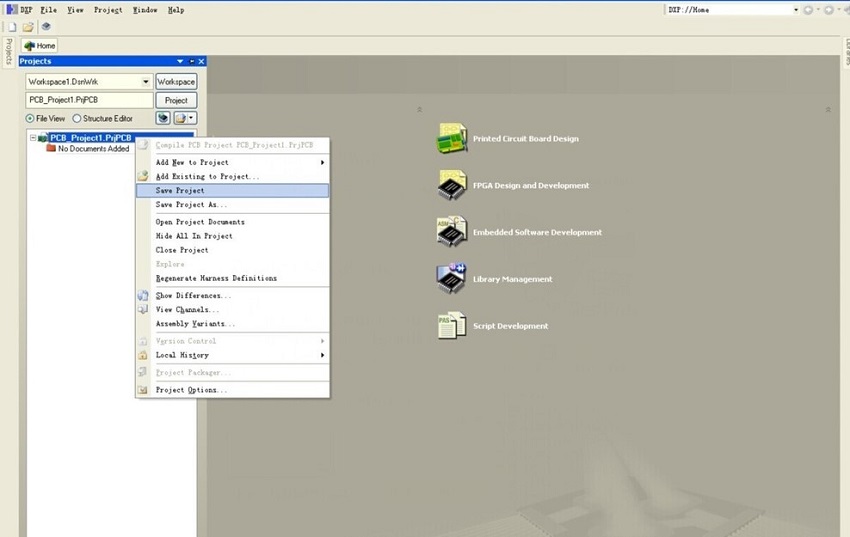Click the Local History icon

point(143,355)
